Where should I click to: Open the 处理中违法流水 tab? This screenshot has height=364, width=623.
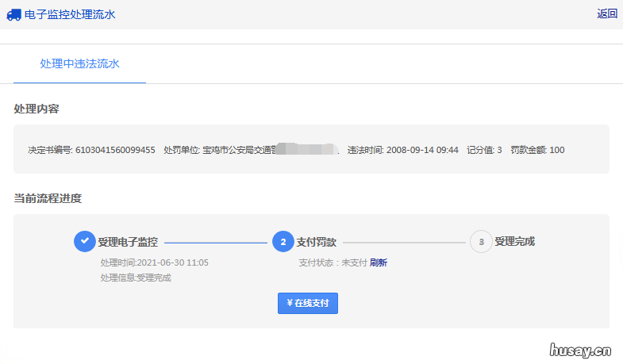tap(79, 63)
